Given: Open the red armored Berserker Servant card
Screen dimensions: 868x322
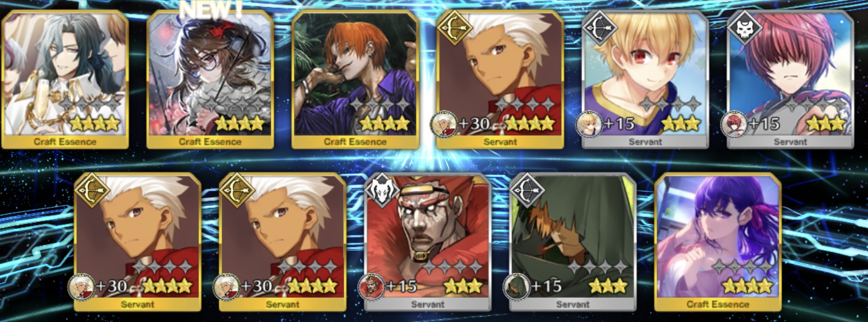Looking at the screenshot, I should pos(428,242).
